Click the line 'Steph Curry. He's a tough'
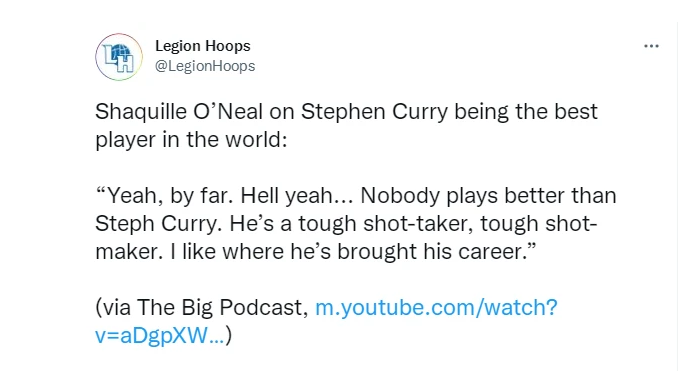The width and height of the screenshot is (687, 386). (x=346, y=223)
